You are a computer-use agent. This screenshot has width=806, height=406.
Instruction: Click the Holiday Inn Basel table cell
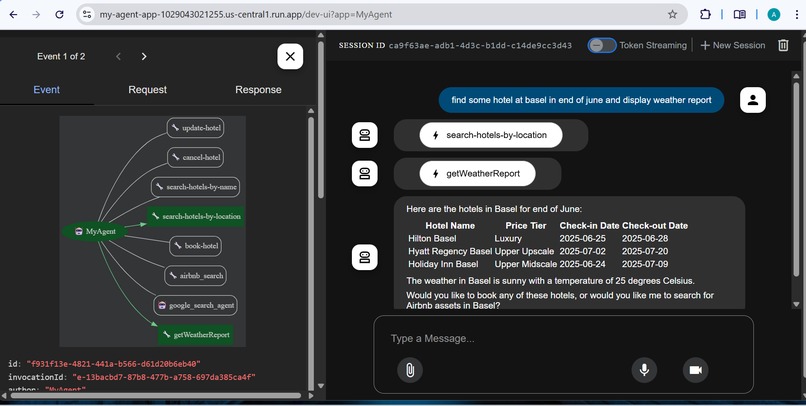point(443,264)
